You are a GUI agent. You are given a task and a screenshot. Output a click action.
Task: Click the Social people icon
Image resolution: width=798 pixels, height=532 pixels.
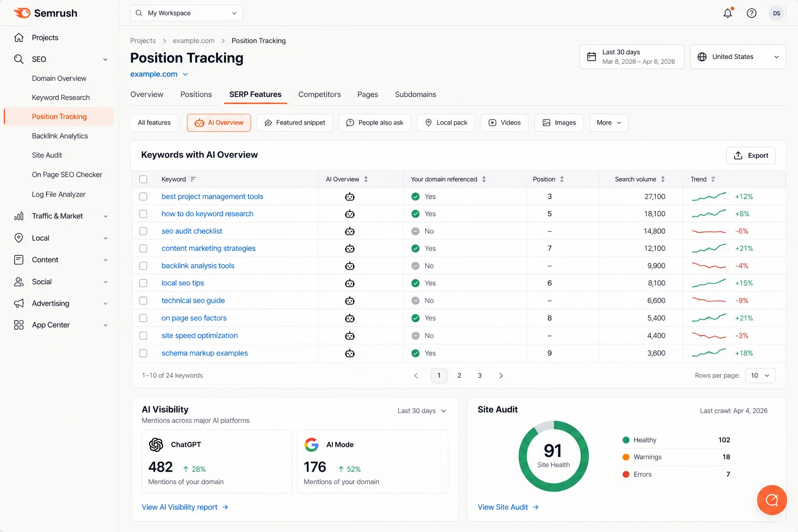(19, 282)
